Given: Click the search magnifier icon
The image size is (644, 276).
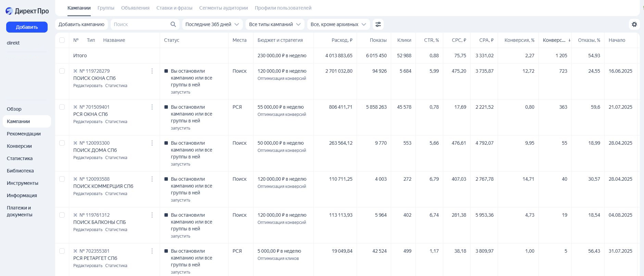Looking at the screenshot, I should coord(173,24).
